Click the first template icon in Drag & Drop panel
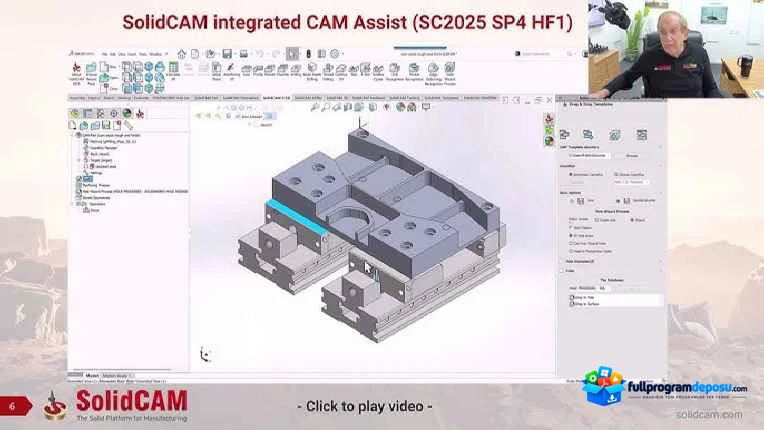This screenshot has width=764, height=430. [565, 134]
